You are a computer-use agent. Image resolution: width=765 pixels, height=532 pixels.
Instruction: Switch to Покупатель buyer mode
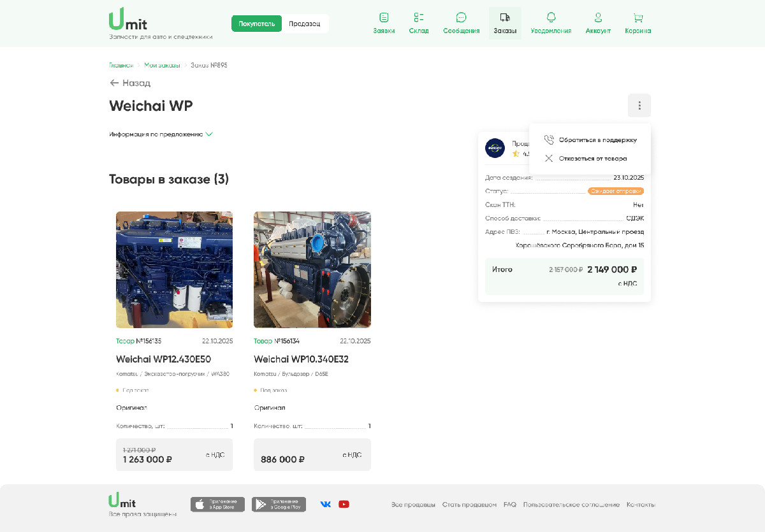tap(256, 24)
